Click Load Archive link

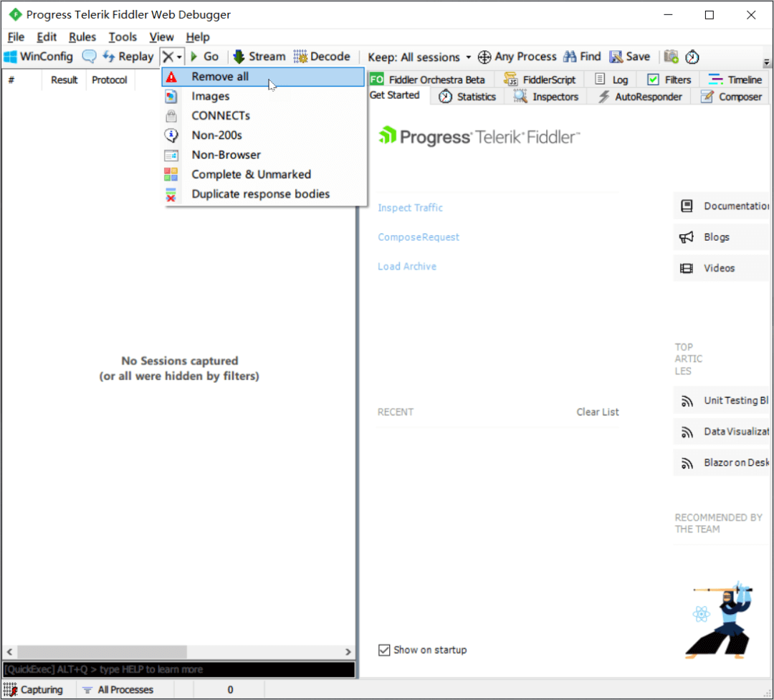coord(407,267)
